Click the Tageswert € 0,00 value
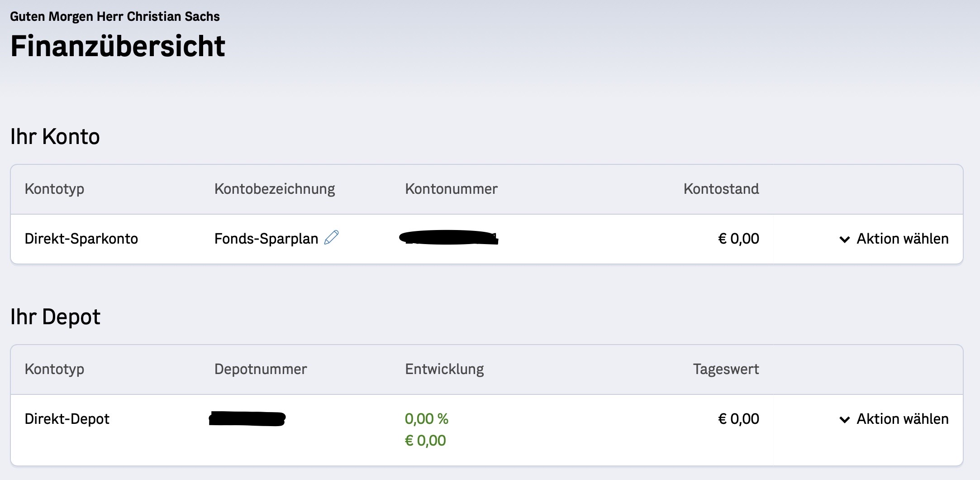This screenshot has width=980, height=480. (738, 419)
